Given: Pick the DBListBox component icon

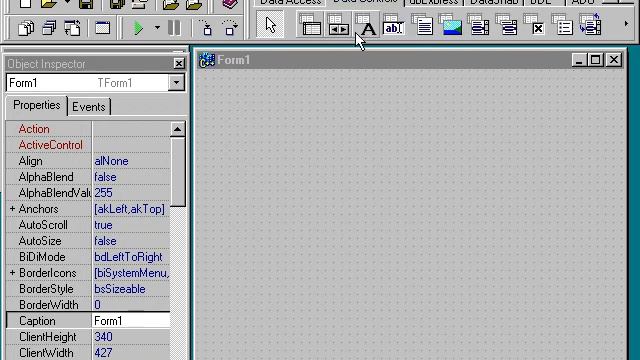Looking at the screenshot, I should pos(479,24).
